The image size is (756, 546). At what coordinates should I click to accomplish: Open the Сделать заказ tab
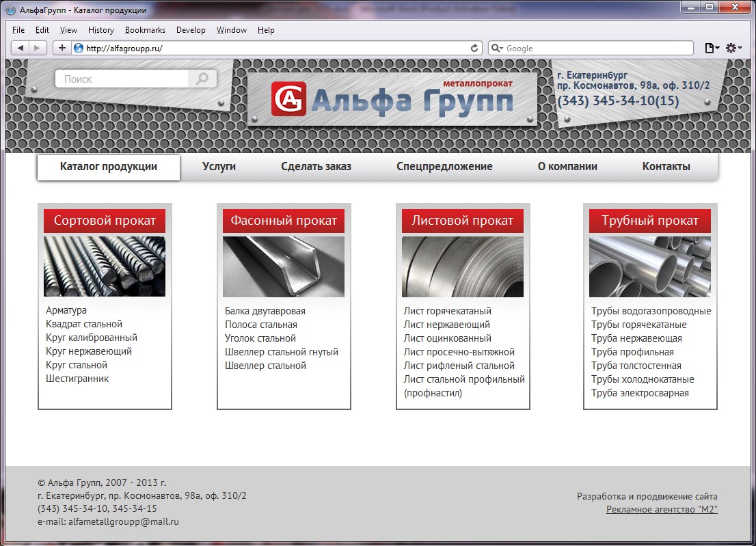point(316,167)
